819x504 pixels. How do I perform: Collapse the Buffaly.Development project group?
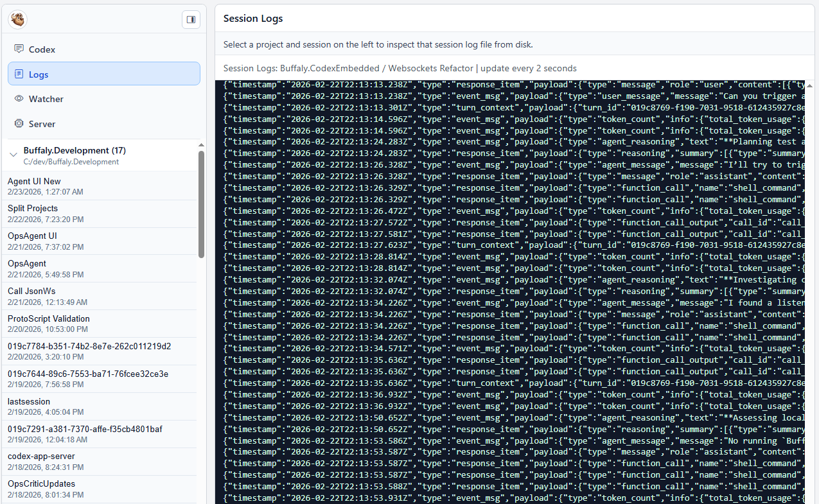[13, 154]
